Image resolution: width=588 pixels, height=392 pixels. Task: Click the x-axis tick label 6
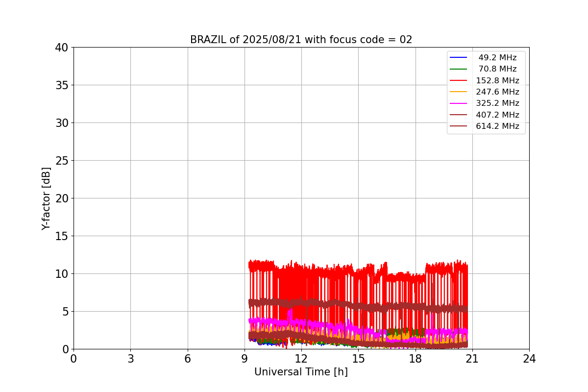point(188,359)
